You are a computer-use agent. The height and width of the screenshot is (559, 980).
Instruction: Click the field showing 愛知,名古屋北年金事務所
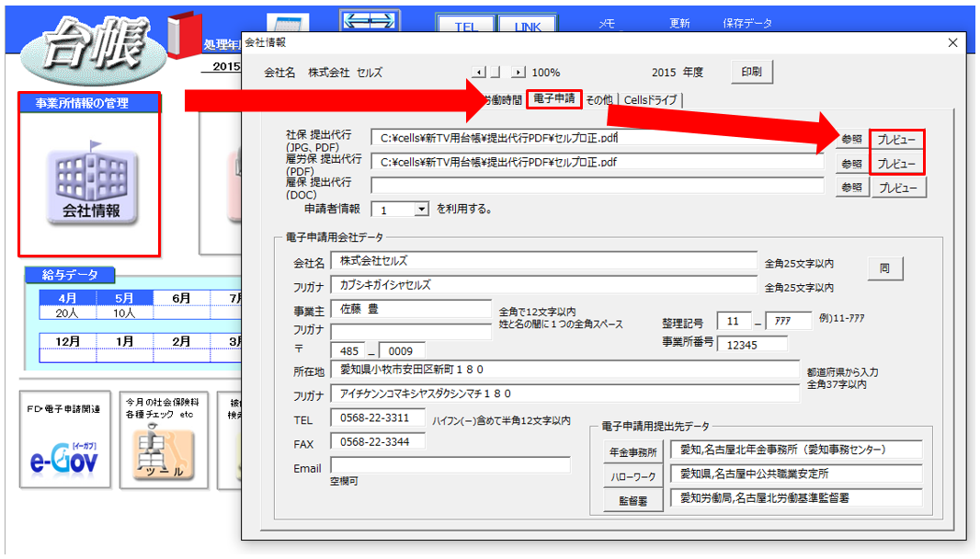point(796,450)
